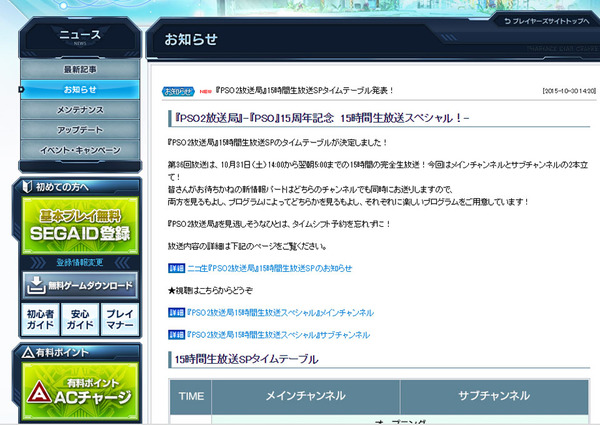Click the TIME table header cell
This screenshot has height=425, width=600.
point(191,396)
